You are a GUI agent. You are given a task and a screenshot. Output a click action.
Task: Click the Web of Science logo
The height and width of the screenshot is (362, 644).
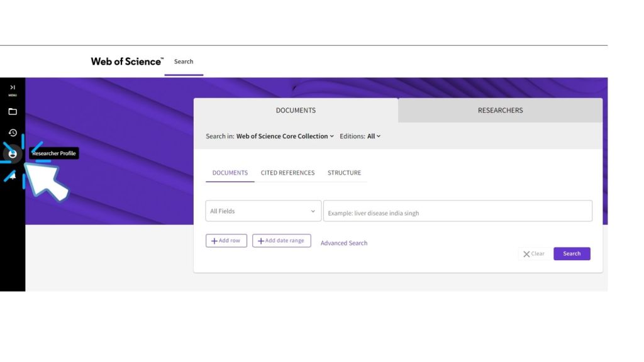click(126, 62)
